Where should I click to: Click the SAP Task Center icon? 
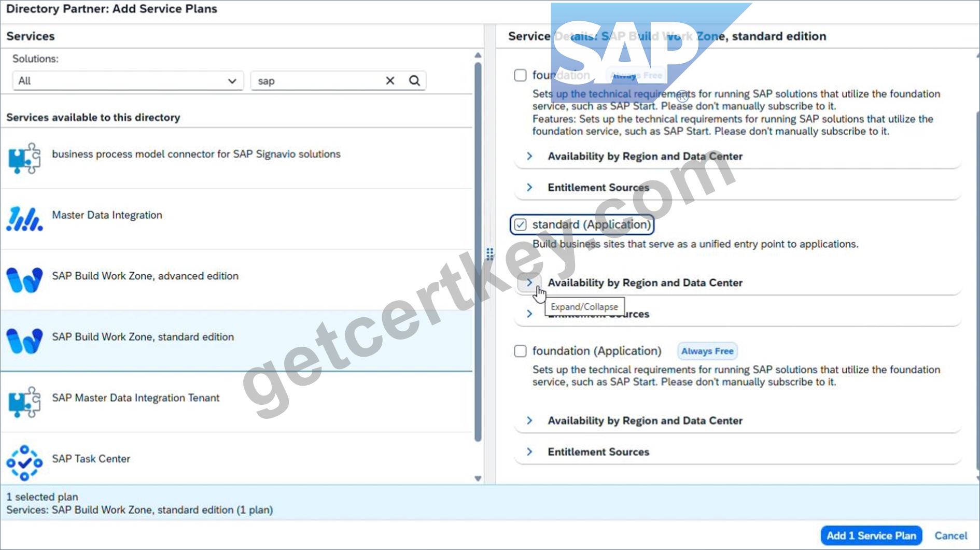(x=24, y=463)
